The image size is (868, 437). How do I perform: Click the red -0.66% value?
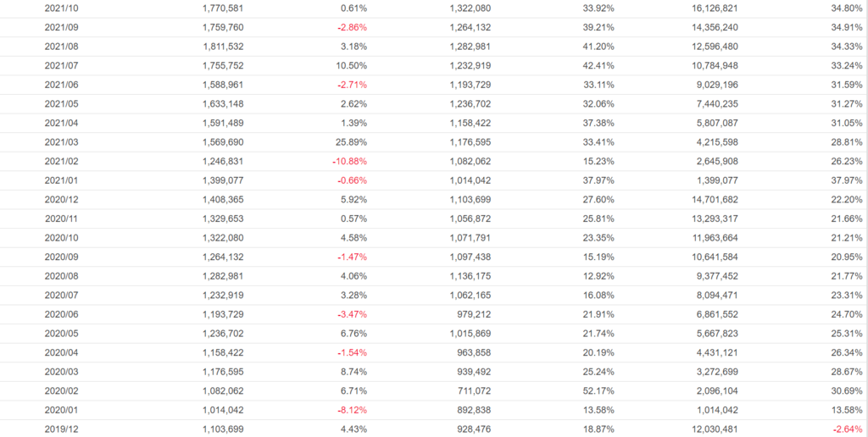[350, 180]
